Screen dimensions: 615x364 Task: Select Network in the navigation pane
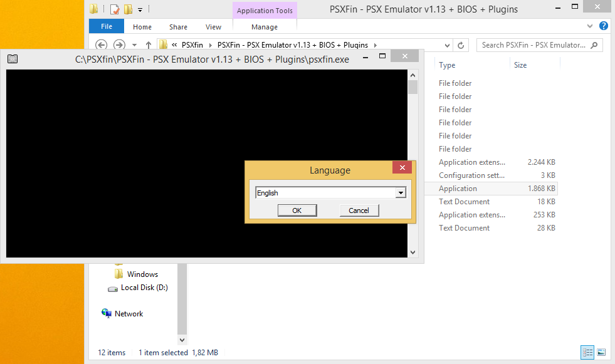(x=129, y=313)
